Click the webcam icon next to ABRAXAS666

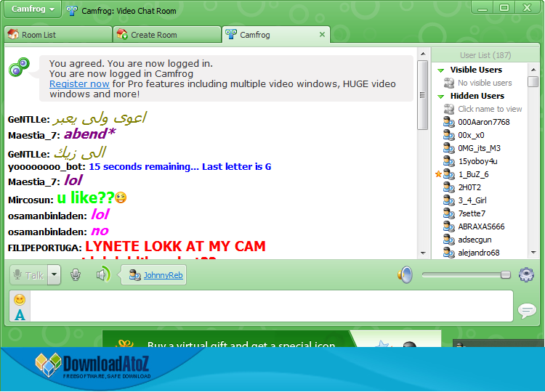pyautogui.click(x=449, y=226)
